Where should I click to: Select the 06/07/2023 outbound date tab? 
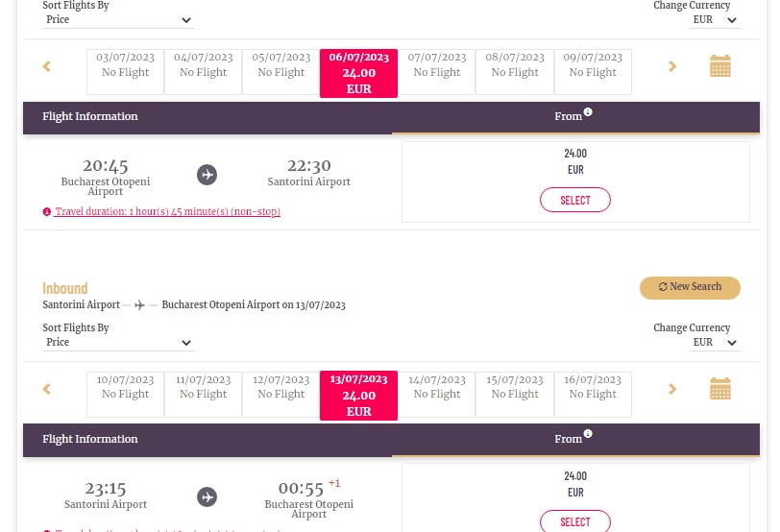pyautogui.click(x=358, y=73)
